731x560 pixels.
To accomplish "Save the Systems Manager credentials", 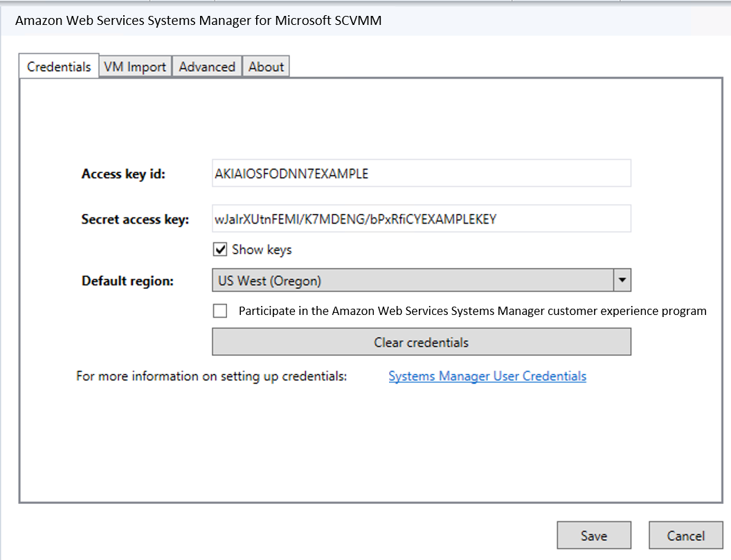I will point(594,535).
